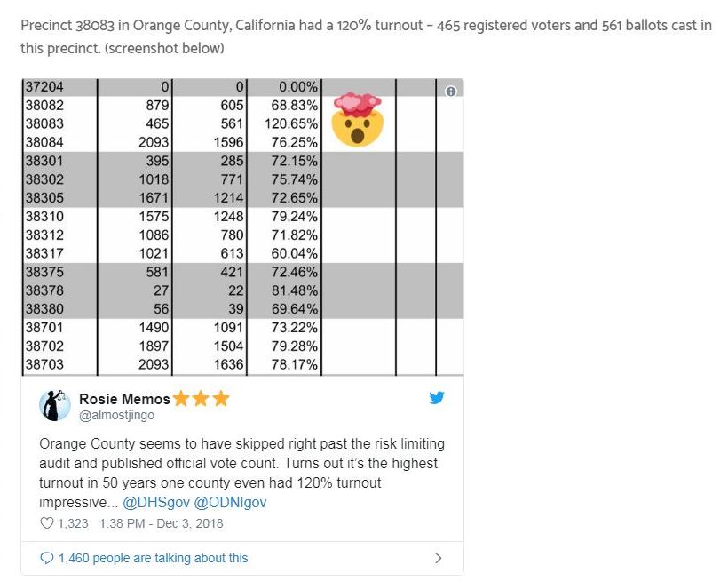Open the Rosie Memos display name link
This screenshot has width=728, height=581.
pyautogui.click(x=124, y=399)
